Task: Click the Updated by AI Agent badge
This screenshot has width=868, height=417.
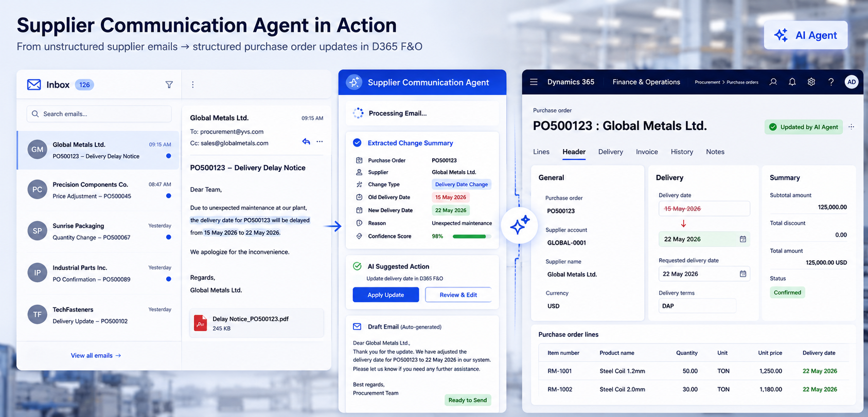Action: tap(804, 127)
